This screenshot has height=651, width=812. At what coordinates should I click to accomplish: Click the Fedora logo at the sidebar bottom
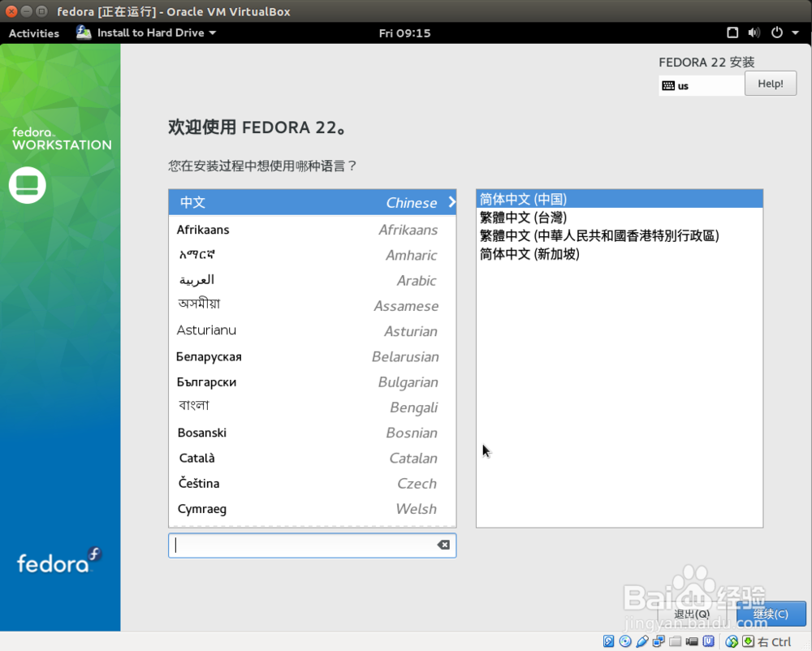[59, 560]
